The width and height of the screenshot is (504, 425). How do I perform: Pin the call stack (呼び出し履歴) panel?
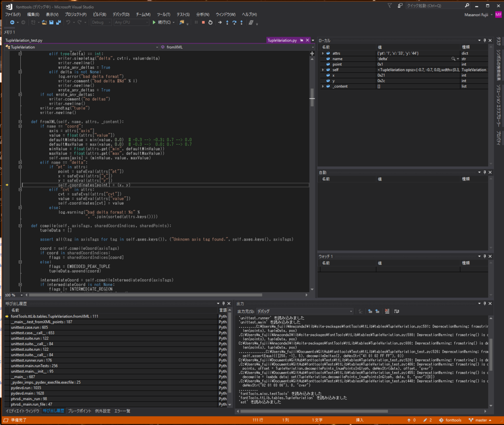coord(223,304)
